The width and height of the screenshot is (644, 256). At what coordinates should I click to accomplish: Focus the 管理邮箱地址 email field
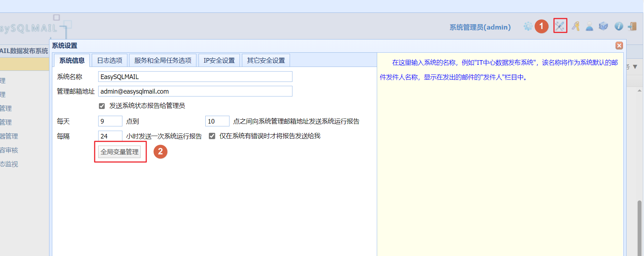(x=195, y=91)
